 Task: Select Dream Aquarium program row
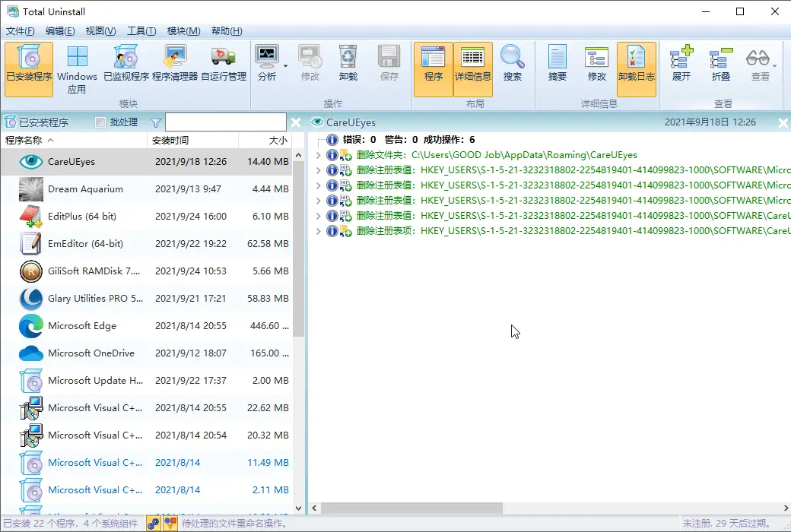pyautogui.click(x=146, y=189)
